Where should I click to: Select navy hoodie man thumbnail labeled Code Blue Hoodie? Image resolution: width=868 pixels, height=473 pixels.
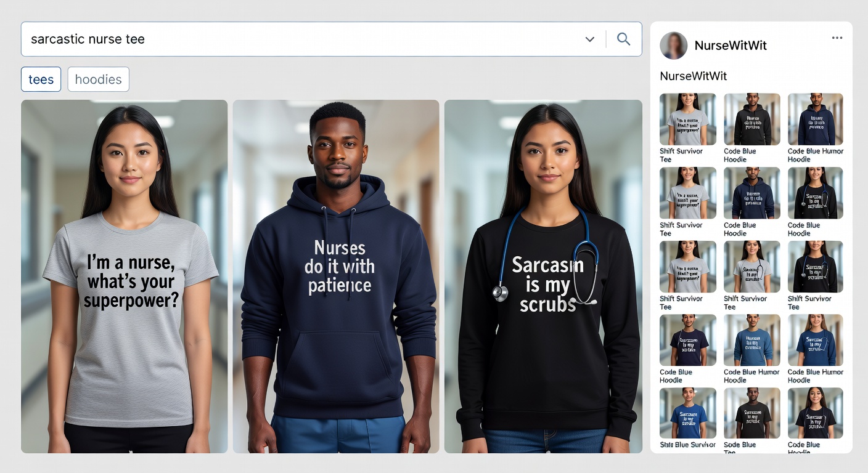click(x=751, y=193)
